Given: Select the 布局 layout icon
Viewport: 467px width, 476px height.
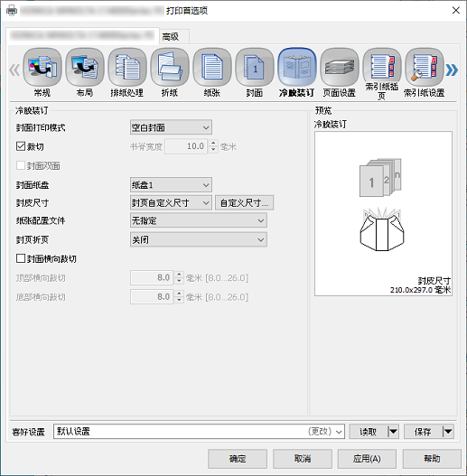Looking at the screenshot, I should pyautogui.click(x=85, y=72).
